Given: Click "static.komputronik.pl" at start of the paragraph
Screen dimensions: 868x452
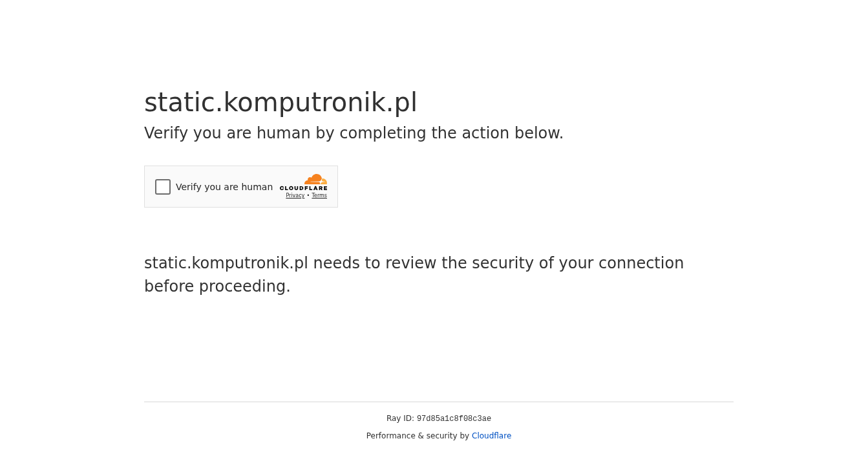Looking at the screenshot, I should (226, 263).
